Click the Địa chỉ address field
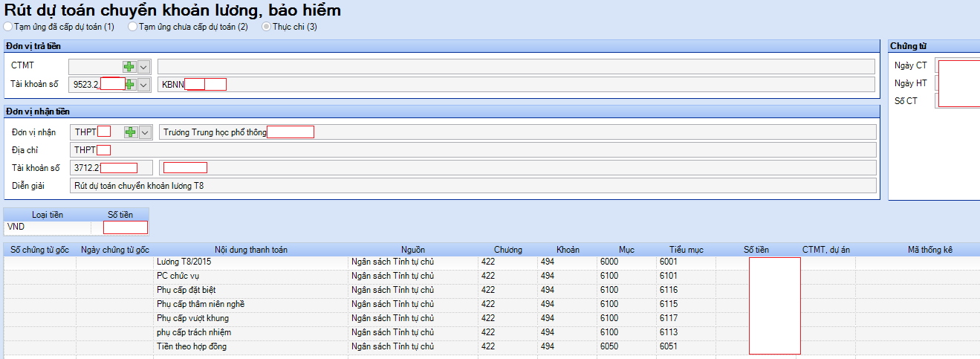The height and width of the screenshot is (359, 980). coord(473,150)
